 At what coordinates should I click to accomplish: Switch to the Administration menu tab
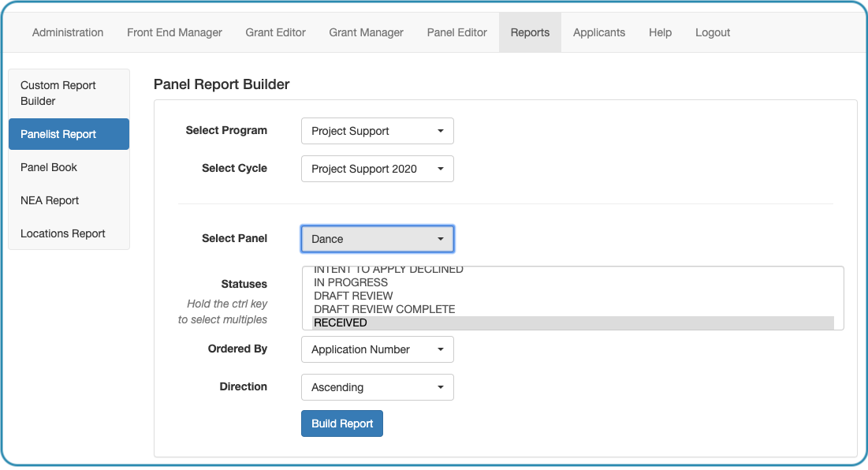coord(68,32)
